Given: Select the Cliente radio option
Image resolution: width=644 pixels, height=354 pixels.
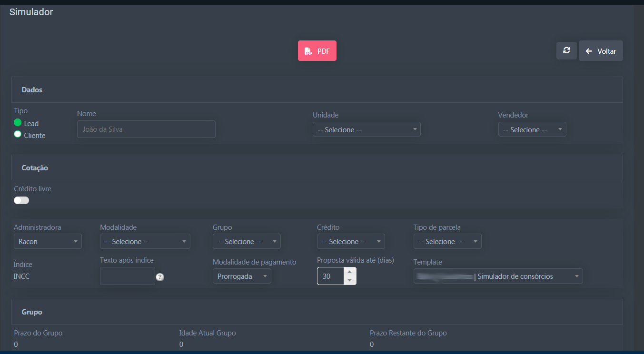Looking at the screenshot, I should tap(18, 135).
